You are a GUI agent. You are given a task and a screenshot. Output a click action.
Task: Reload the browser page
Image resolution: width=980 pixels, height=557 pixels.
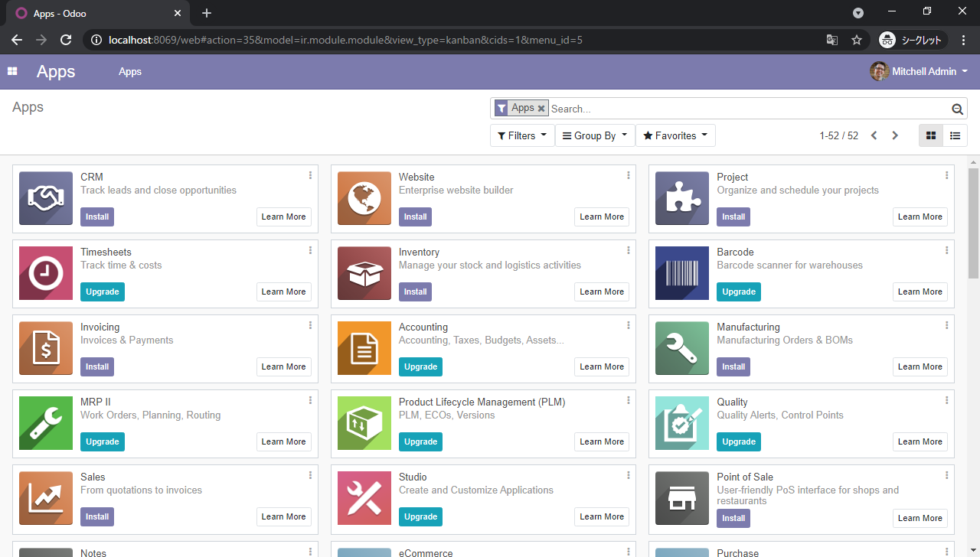coord(66,40)
